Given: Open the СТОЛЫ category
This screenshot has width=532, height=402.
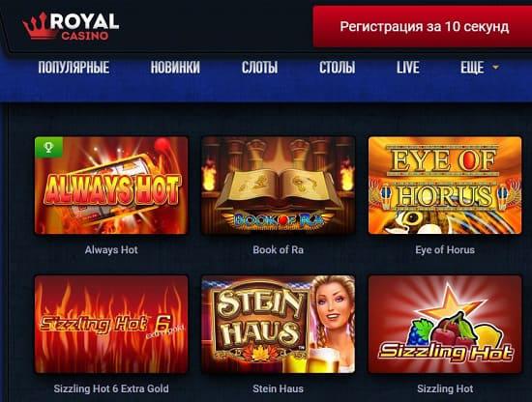Looking at the screenshot, I should coord(337,68).
